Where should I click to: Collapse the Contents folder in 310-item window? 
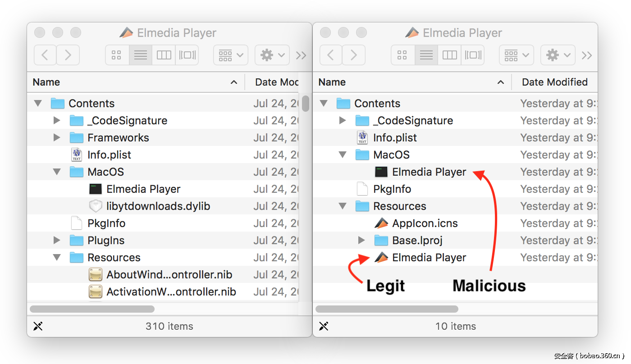click(x=38, y=104)
